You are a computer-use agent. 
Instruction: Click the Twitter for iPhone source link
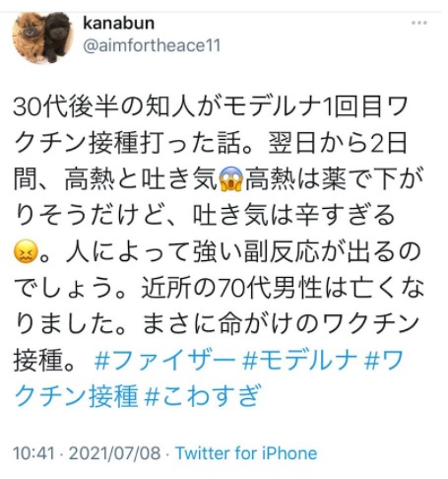point(246,453)
